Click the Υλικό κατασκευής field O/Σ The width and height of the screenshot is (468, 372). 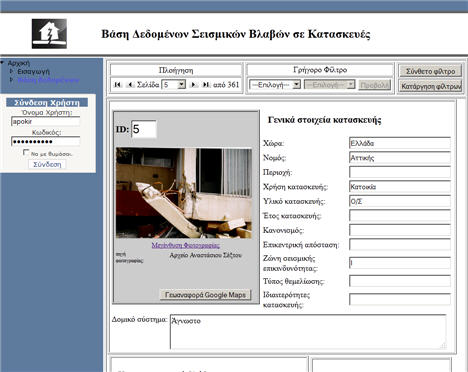click(x=400, y=201)
